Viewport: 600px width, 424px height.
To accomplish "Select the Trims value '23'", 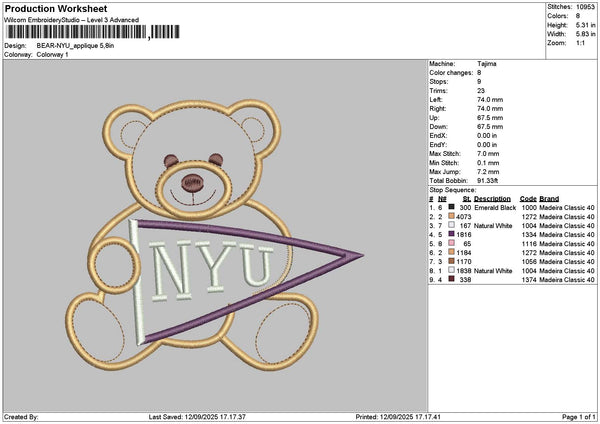I will click(481, 91).
